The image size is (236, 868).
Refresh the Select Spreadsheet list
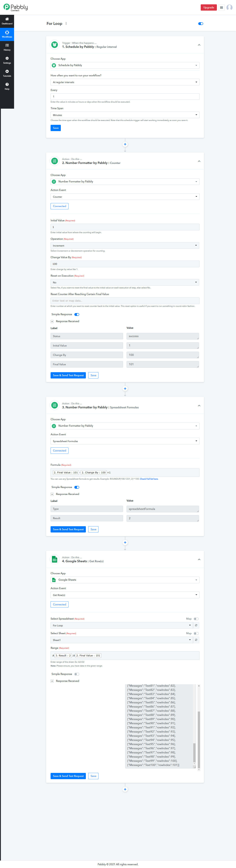196,625
